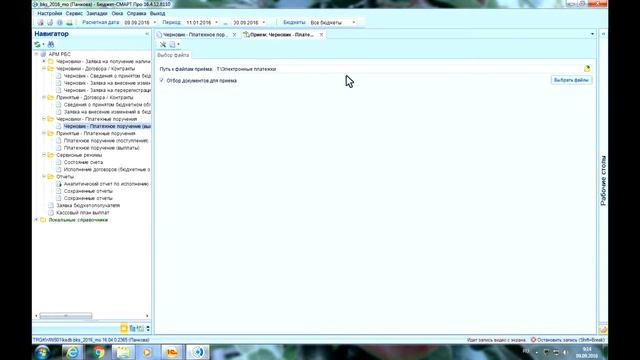Click the document icon beside the tools icon
The image size is (640, 360).
[x=172, y=44]
